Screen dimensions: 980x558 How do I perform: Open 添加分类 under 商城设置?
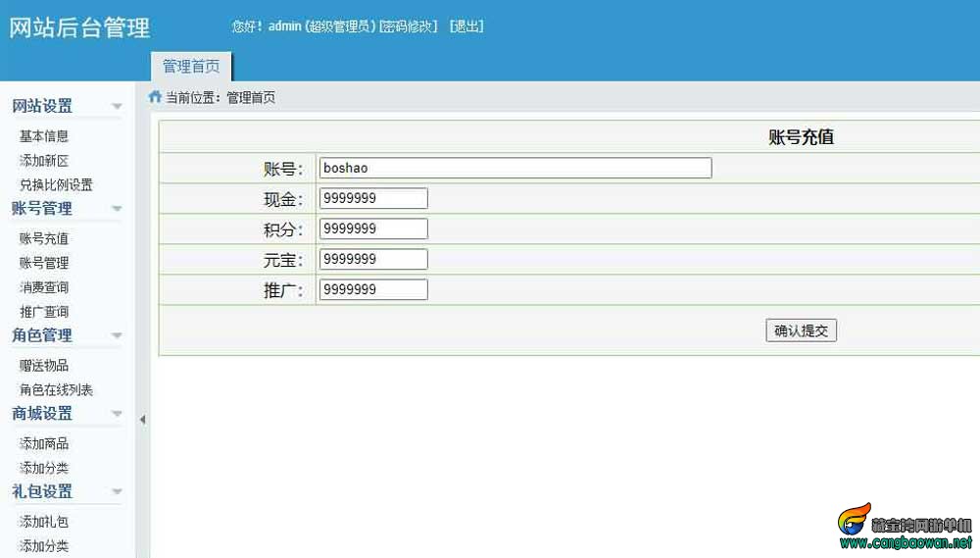tap(44, 468)
